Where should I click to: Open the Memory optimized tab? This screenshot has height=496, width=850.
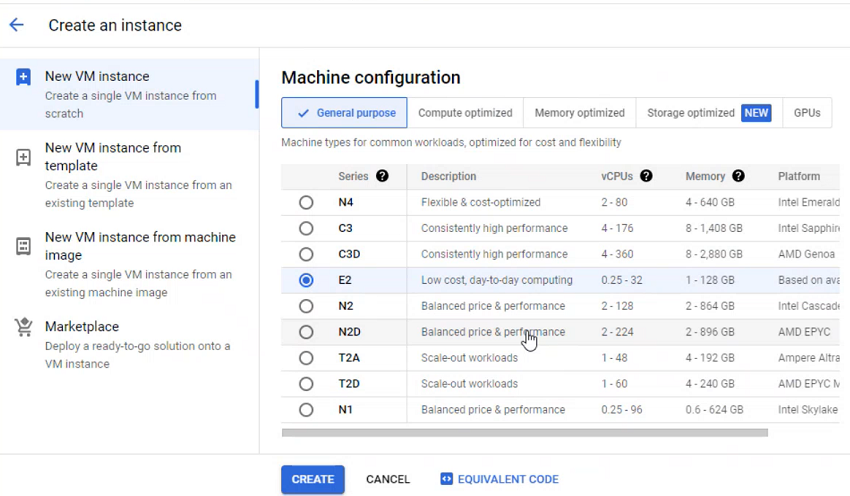point(579,113)
